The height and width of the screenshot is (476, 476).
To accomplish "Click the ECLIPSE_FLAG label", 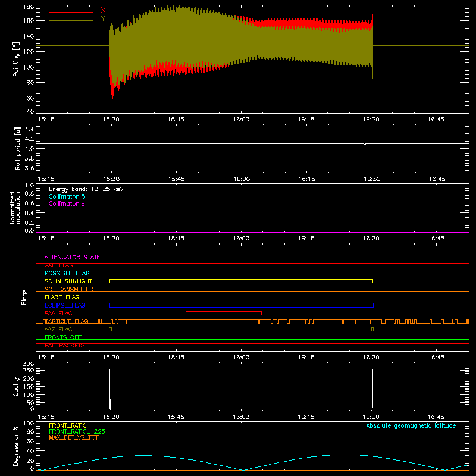I will point(65,305).
